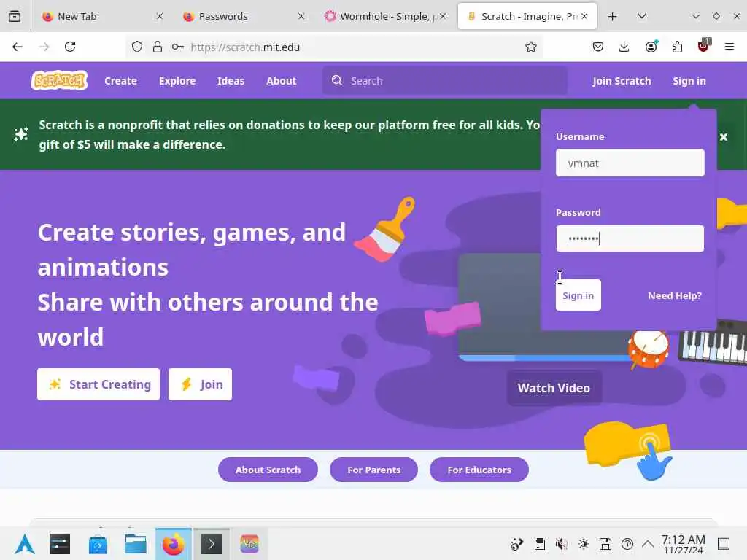
Task: Save the page to Pocket
Action: click(x=598, y=47)
